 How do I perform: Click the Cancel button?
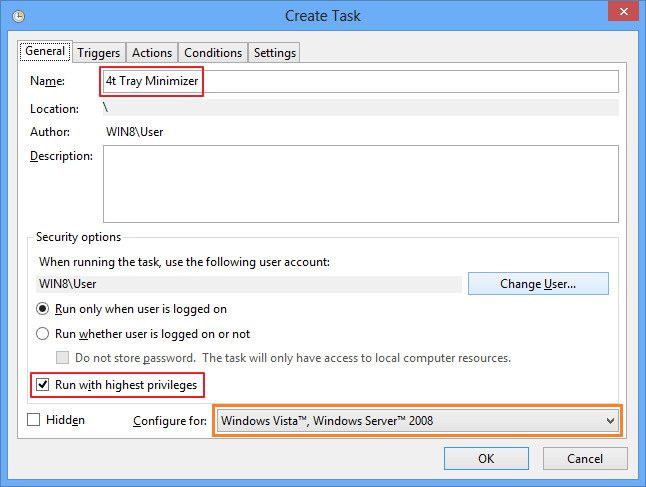click(585, 459)
